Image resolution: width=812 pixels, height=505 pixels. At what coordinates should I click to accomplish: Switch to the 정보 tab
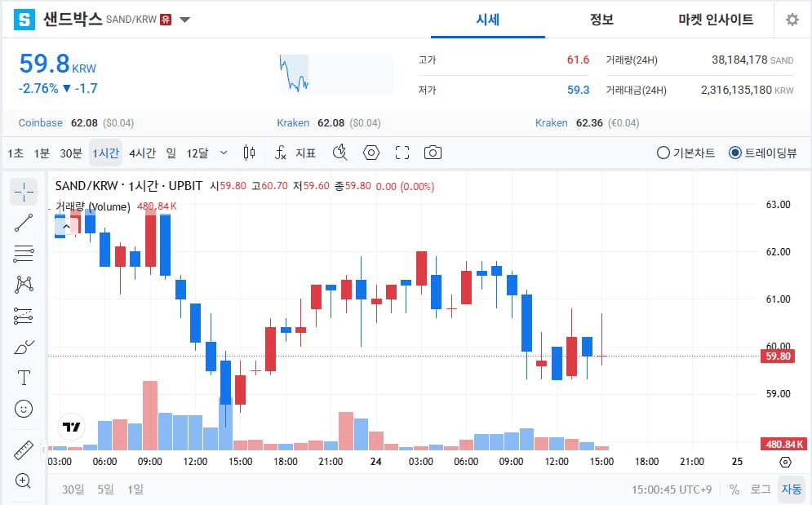tap(601, 20)
